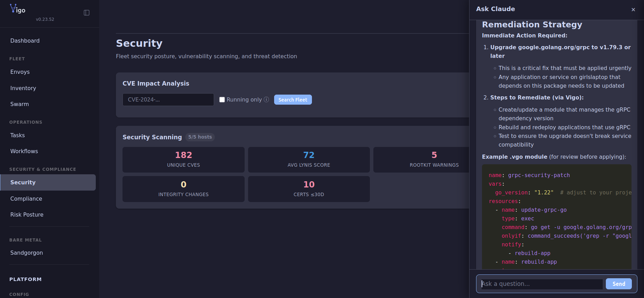Go to Envoys in the sidebar
Image resolution: width=644 pixels, height=298 pixels.
point(48,72)
